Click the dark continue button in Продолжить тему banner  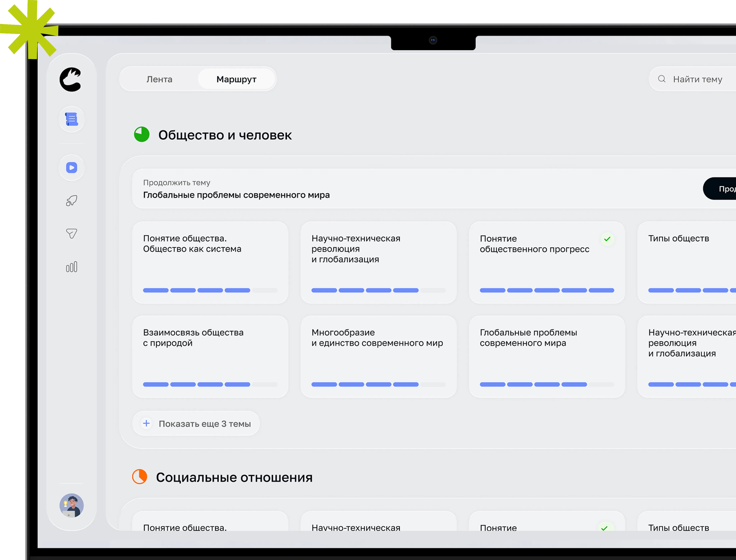720,189
